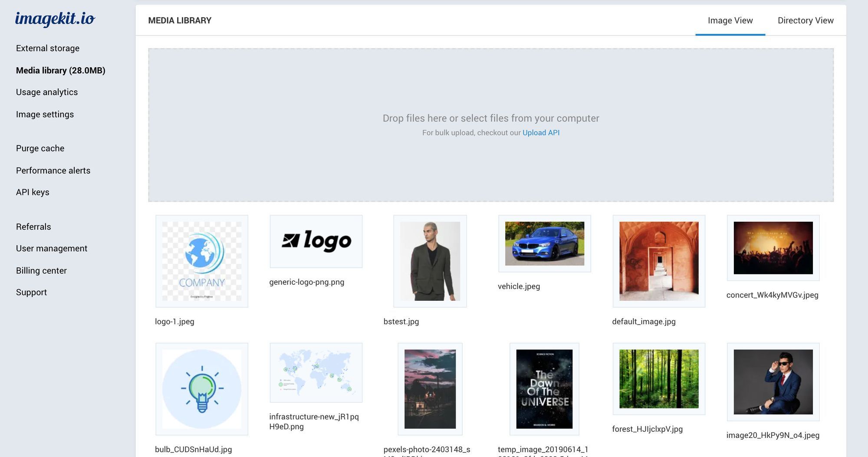Click generic-logo-png.png file name
This screenshot has height=457, width=868.
(307, 282)
